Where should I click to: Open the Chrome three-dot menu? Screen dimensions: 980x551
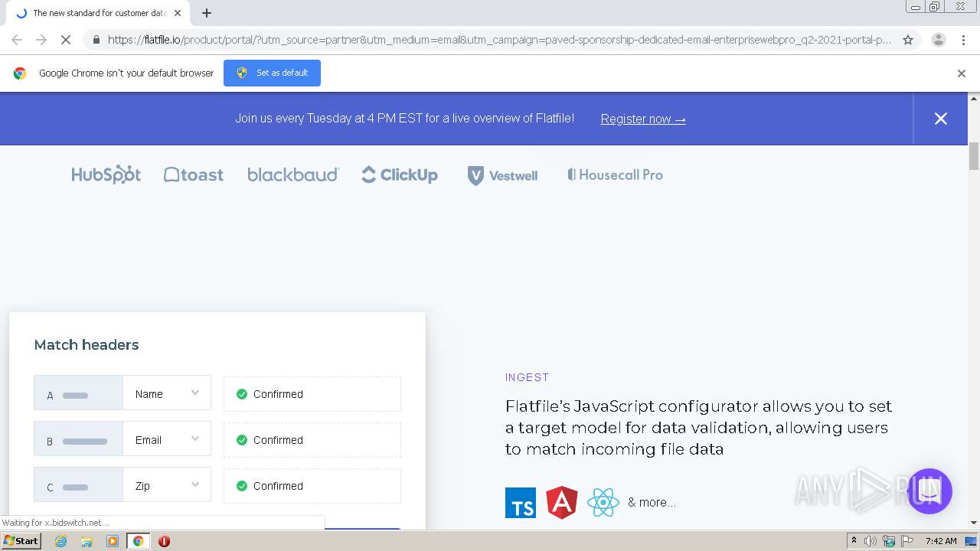pos(963,40)
